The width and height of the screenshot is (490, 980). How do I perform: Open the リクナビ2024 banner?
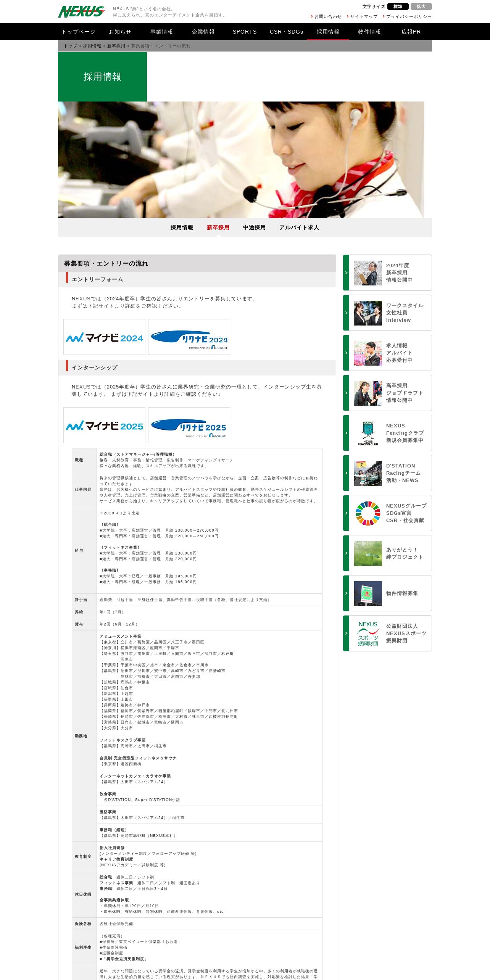coord(189,337)
